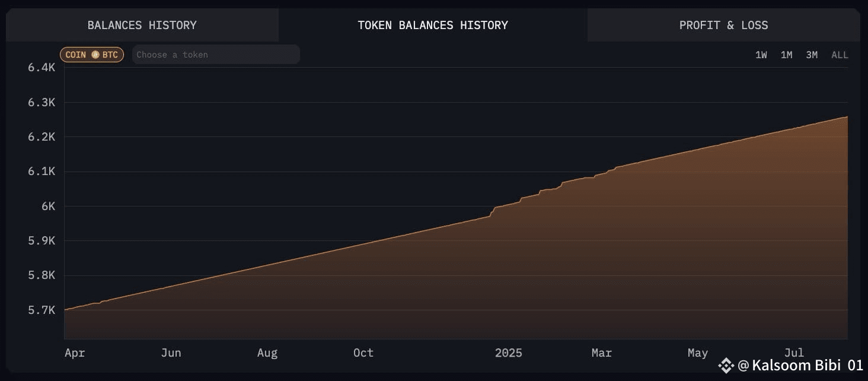Screen dimensions: 868x381
Task: Set chart range to ALL
Action: click(840, 55)
